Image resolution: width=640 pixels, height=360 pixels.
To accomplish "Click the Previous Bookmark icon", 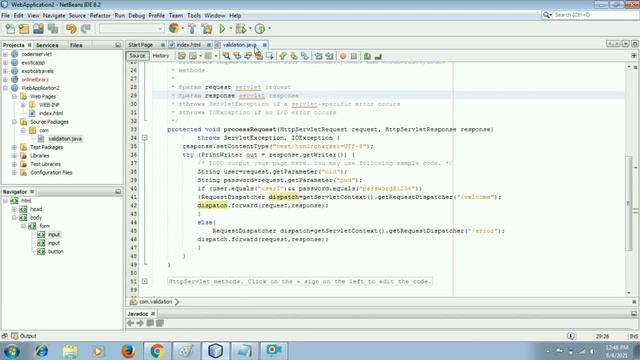I will [x=283, y=56].
